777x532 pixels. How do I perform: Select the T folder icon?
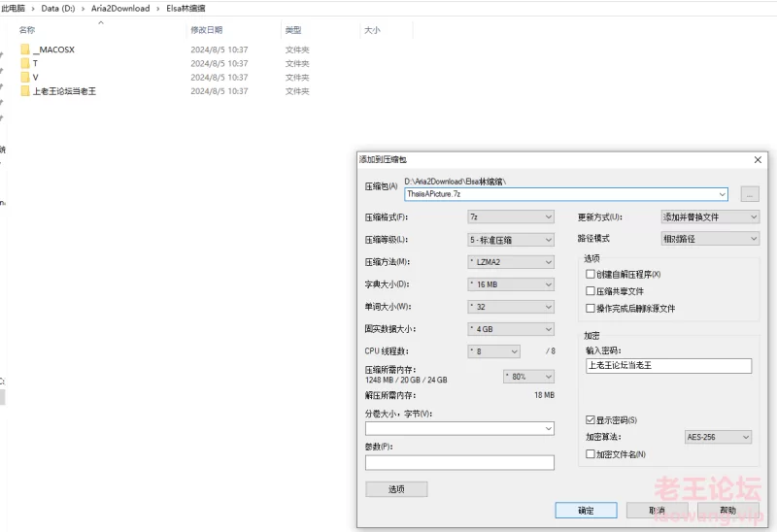click(25, 63)
